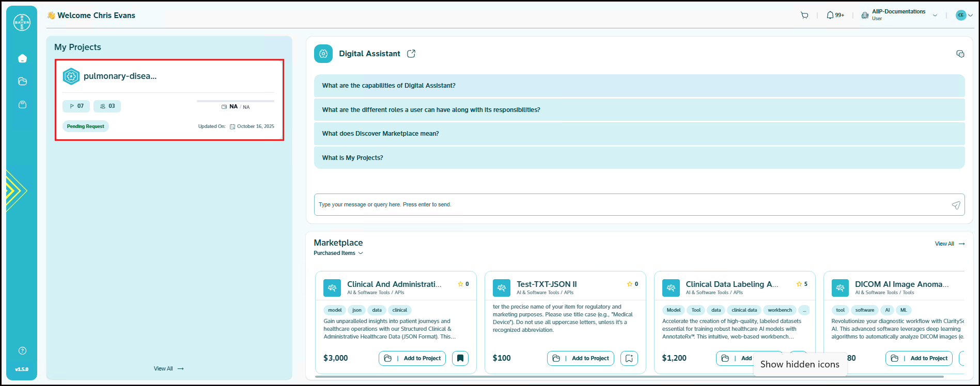Viewport: 980px width, 386px height.
Task: Click View All link in Marketplace
Action: point(949,244)
